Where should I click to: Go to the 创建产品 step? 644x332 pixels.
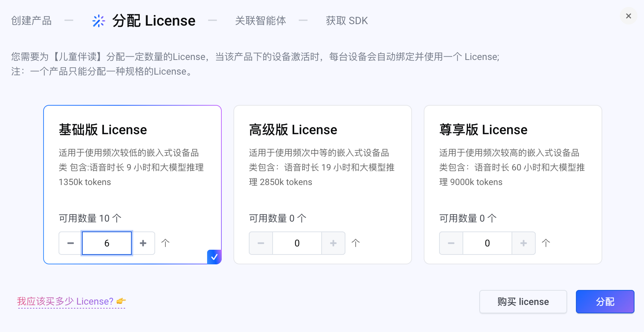pos(31,21)
